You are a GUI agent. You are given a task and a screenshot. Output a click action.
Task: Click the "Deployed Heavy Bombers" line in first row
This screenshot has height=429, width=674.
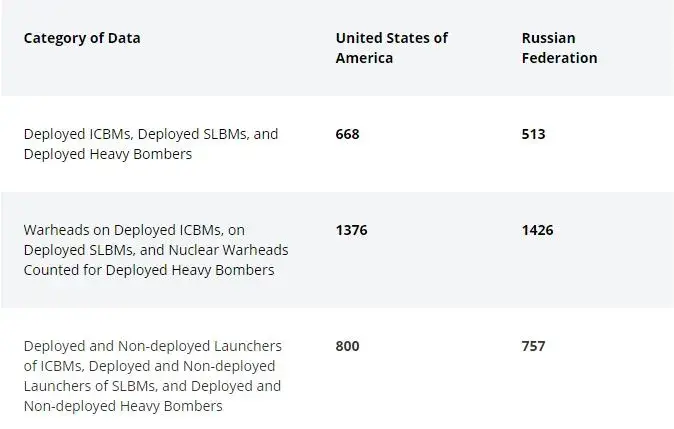107,154
